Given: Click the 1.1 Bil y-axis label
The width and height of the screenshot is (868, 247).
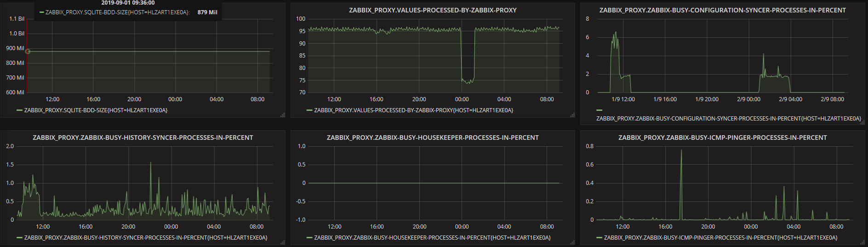Looking at the screenshot, I should [17, 19].
